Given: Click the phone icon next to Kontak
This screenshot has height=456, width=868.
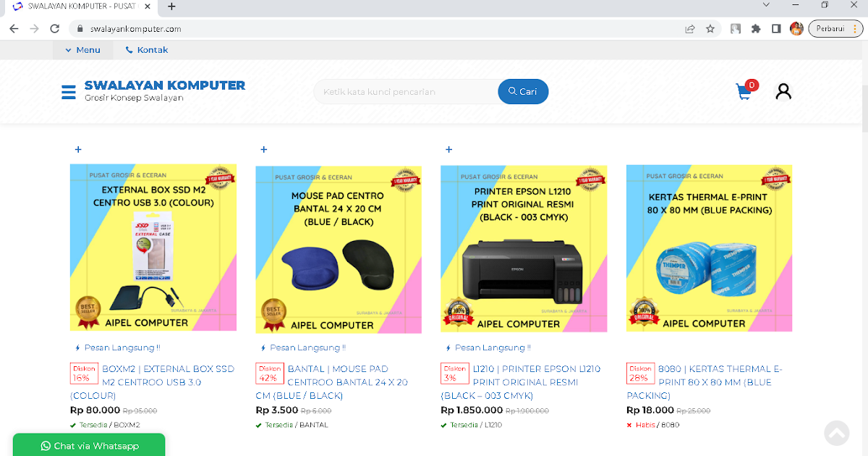Looking at the screenshot, I should [x=128, y=49].
